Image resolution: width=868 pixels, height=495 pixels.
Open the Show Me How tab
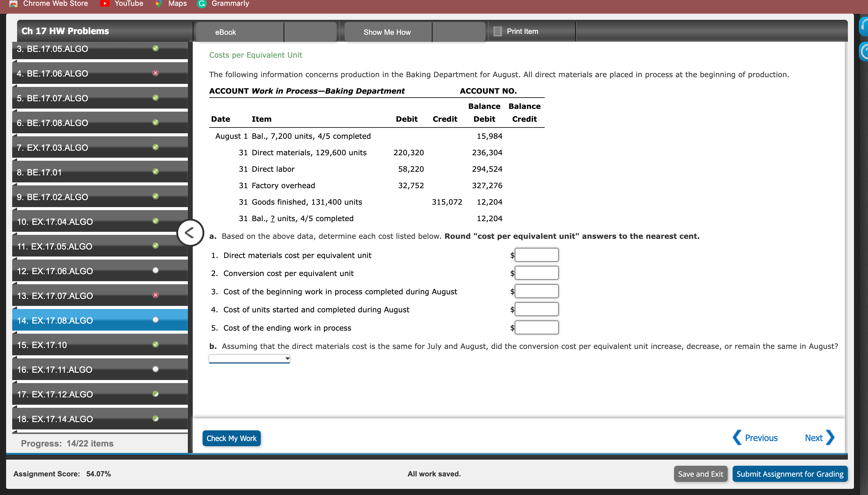387,32
